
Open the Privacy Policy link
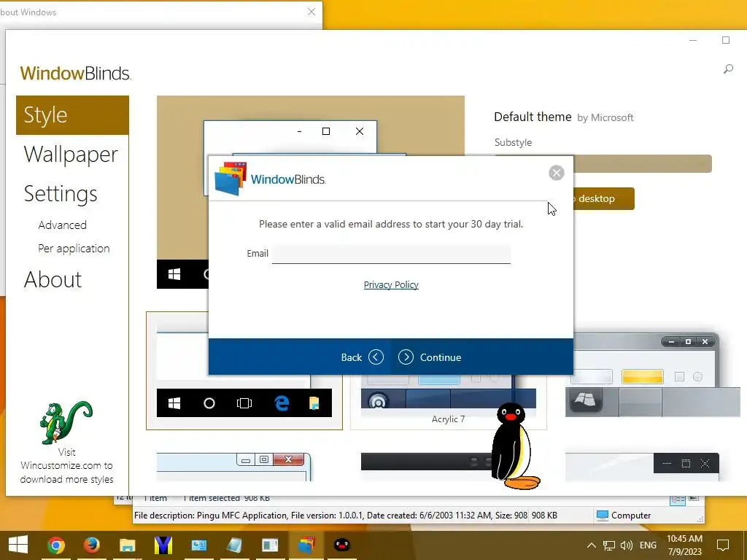tap(391, 285)
